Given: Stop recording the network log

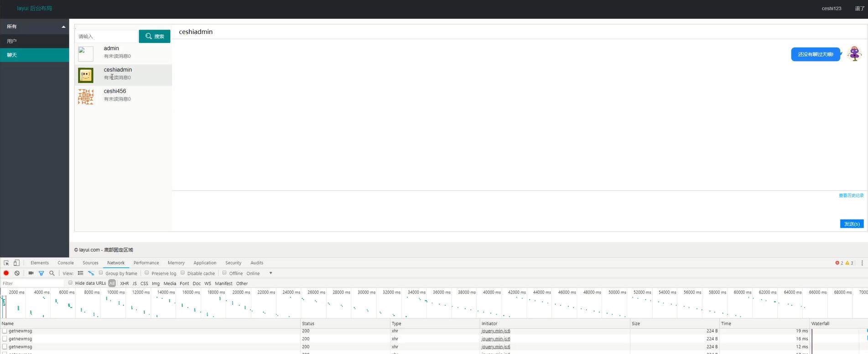Looking at the screenshot, I should (6, 273).
